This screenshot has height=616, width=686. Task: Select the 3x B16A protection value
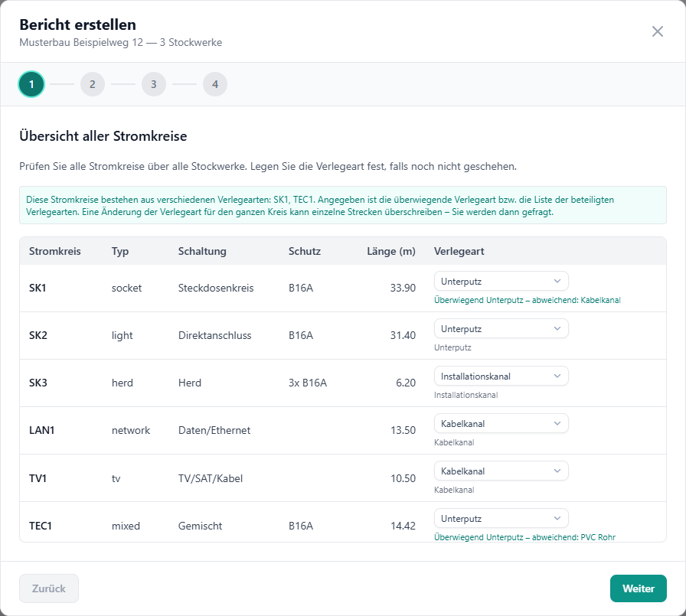pyautogui.click(x=308, y=383)
